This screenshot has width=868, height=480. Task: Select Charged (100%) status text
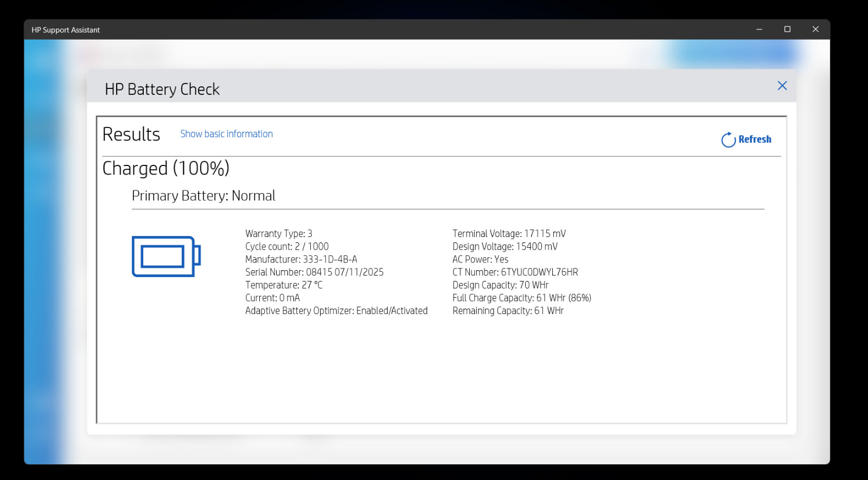[166, 169]
